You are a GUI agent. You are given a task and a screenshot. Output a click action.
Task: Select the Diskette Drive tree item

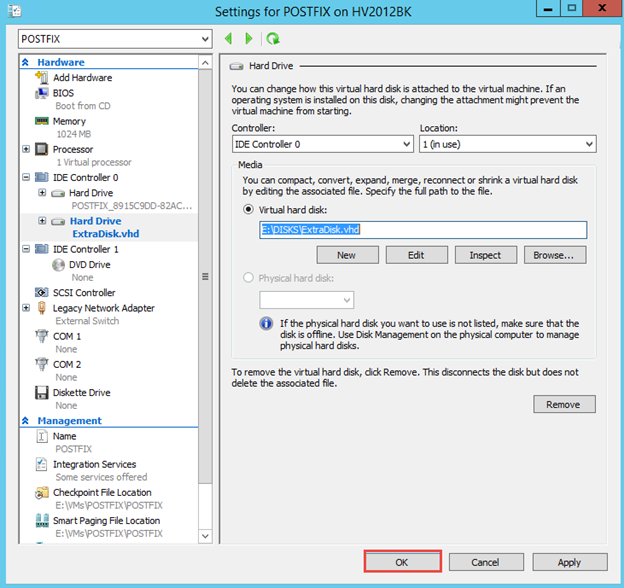coord(82,393)
